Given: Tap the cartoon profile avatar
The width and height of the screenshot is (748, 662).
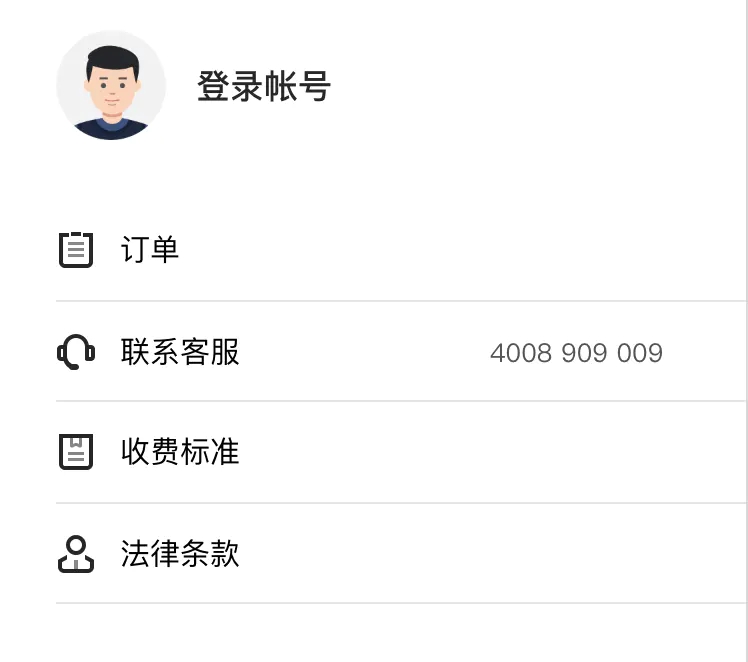Looking at the screenshot, I should tap(111, 85).
